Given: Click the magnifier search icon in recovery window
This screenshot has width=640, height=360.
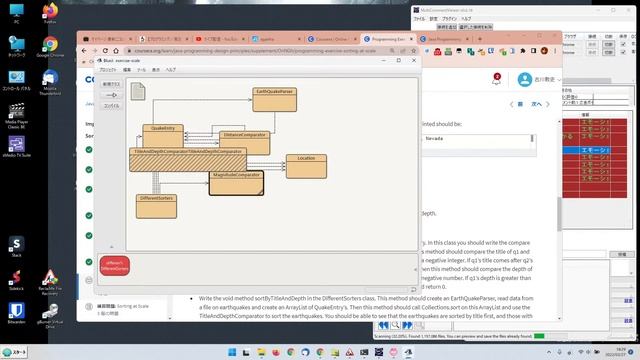Looking at the screenshot, I should pos(395,325).
